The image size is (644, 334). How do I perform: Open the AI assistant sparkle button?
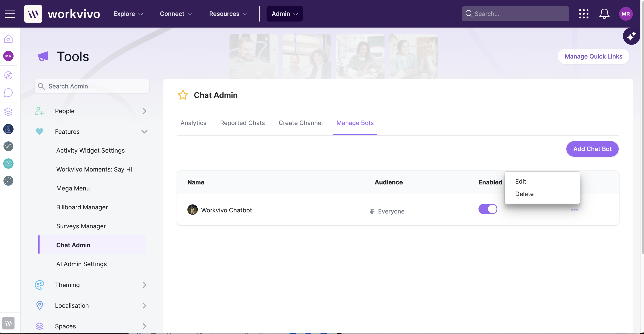(x=631, y=36)
